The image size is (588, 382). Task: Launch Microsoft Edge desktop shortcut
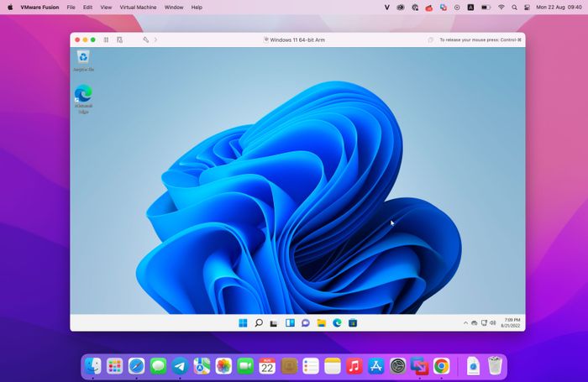point(83,99)
